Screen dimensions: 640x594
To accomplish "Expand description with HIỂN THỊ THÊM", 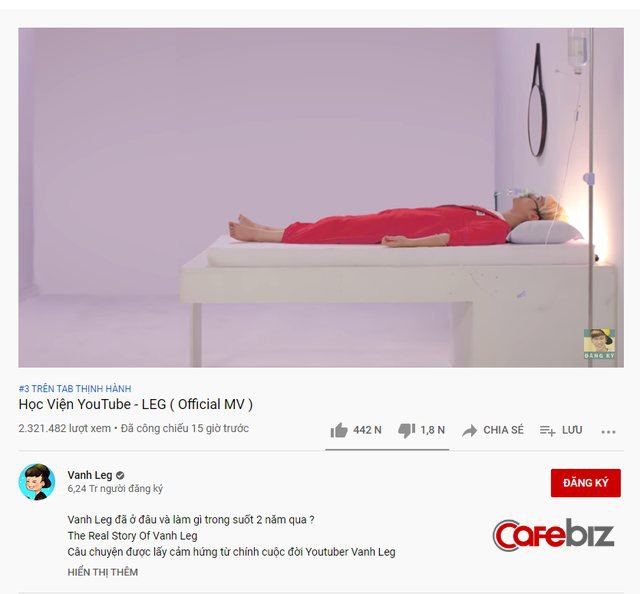I will (102, 572).
